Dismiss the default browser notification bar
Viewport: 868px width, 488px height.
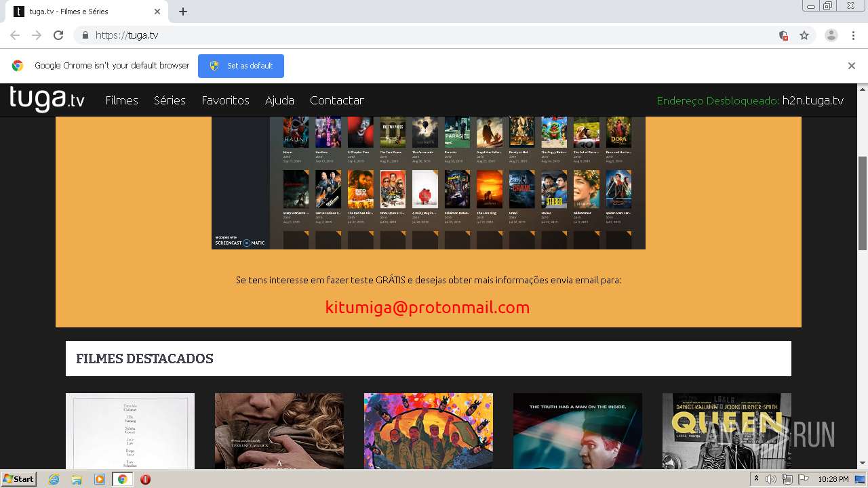[x=851, y=66]
